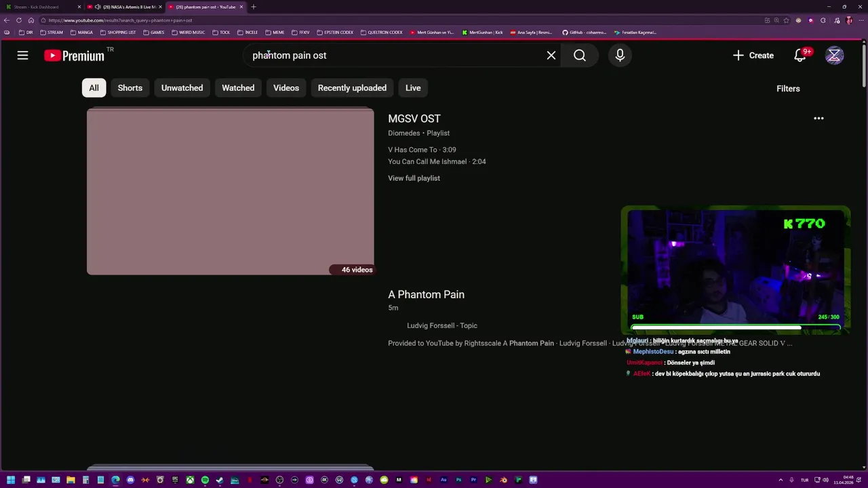This screenshot has height=488, width=868.
Task: Open the STREAM bookmarks folder
Action: pos(52,33)
